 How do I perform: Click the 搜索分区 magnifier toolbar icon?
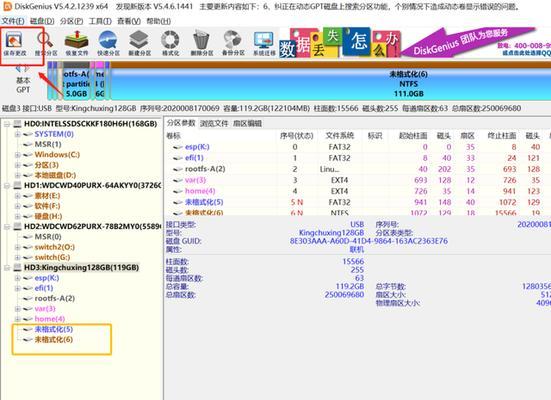(x=46, y=43)
